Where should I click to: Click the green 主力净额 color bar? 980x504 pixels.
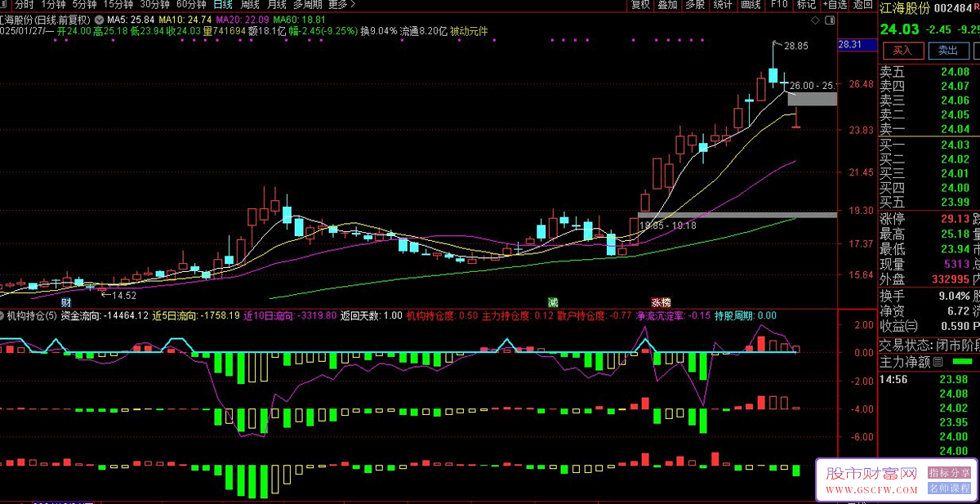point(963,362)
